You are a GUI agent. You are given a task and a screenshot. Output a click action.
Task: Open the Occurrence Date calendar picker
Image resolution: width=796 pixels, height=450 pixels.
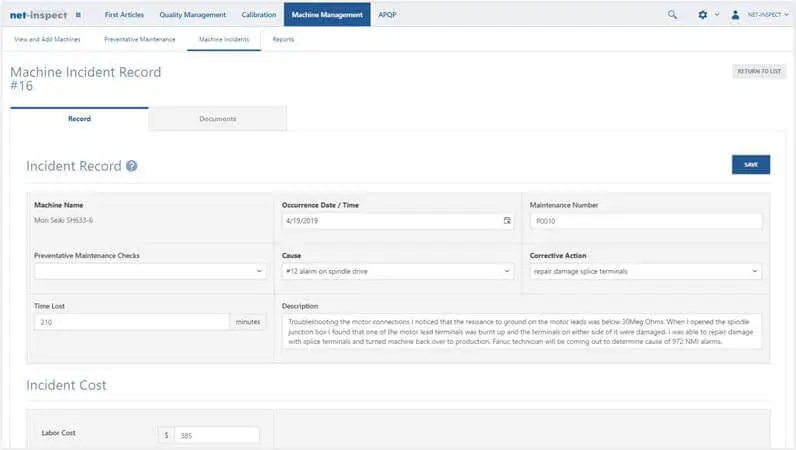pyautogui.click(x=507, y=221)
